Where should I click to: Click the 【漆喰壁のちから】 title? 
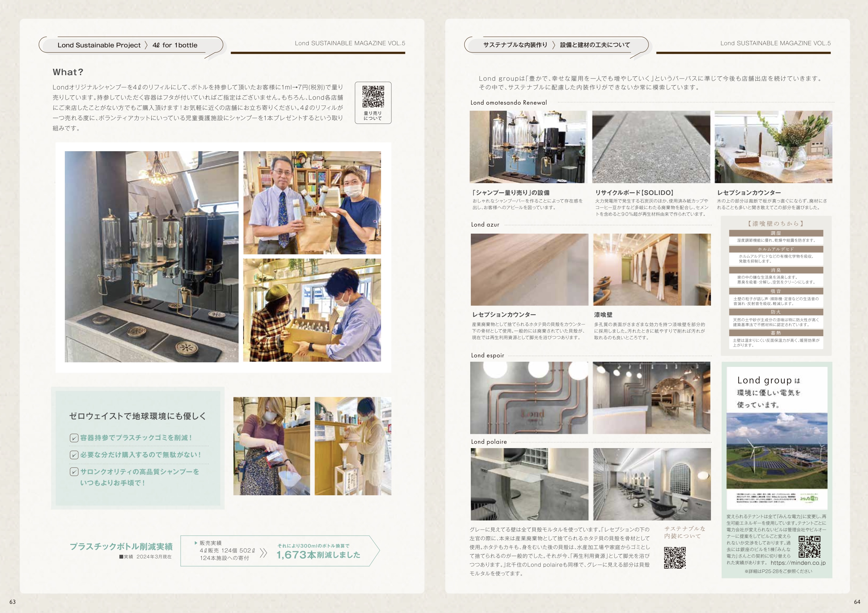pos(776,224)
